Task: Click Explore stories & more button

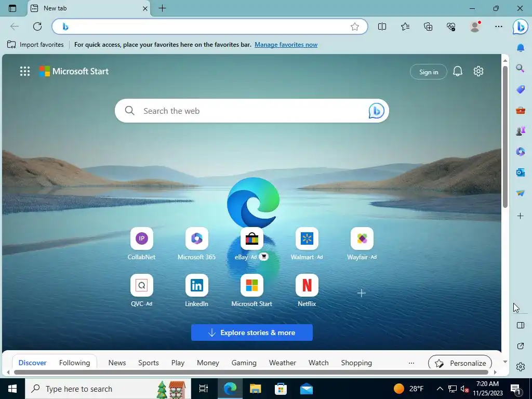Action: [252, 332]
